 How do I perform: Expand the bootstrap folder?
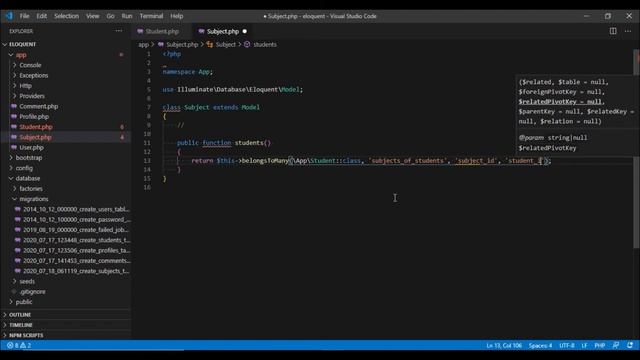[29, 158]
